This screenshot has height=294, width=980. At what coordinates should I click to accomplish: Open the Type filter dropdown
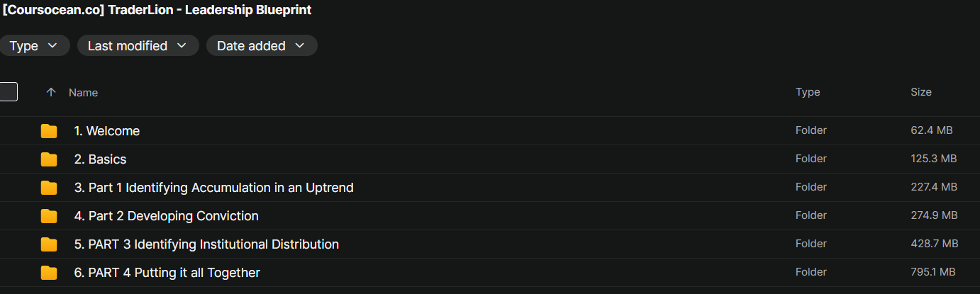(x=34, y=46)
